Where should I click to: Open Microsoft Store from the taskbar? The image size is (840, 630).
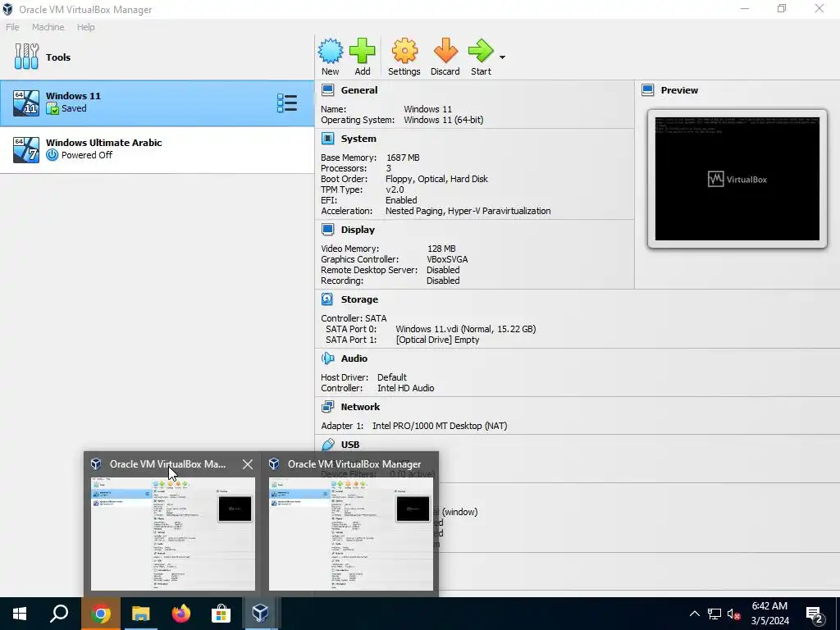pos(221,614)
